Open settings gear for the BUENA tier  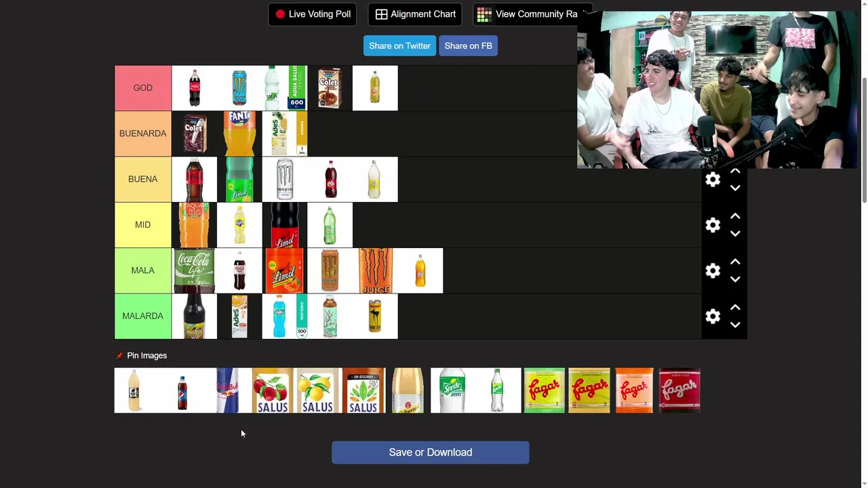[713, 180]
